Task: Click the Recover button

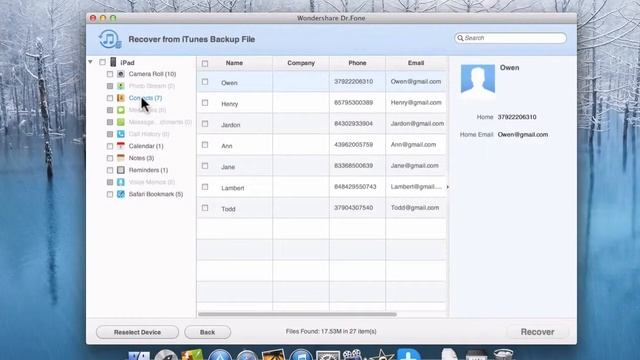Action: 537,332
